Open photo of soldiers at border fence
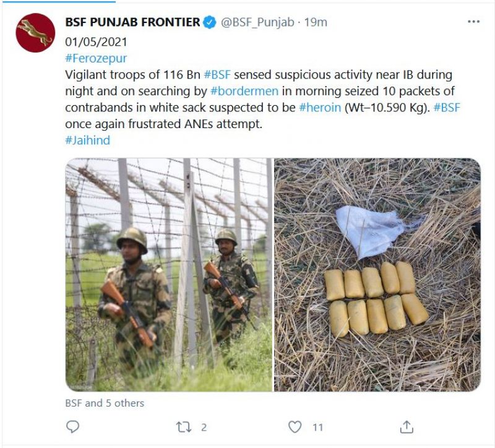Image resolution: width=495 pixels, height=448 pixels. coord(168,275)
